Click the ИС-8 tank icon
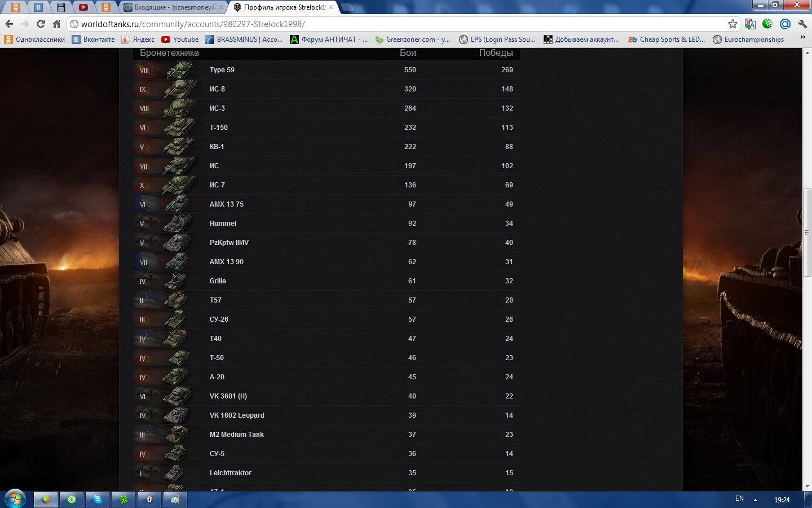Viewport: 812px width, 508px height. pos(179,89)
